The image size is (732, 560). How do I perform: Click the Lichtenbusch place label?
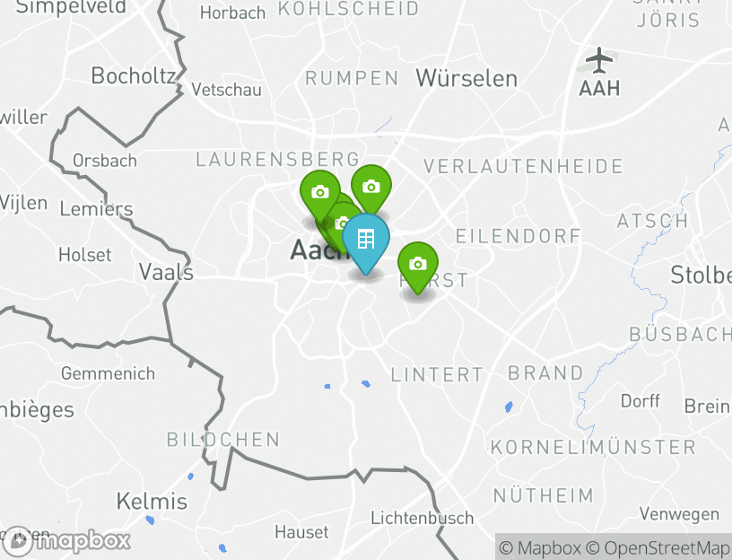point(422,518)
